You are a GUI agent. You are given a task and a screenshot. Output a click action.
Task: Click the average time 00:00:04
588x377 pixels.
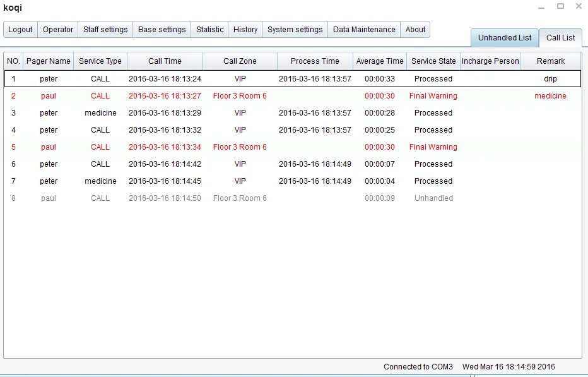(380, 181)
